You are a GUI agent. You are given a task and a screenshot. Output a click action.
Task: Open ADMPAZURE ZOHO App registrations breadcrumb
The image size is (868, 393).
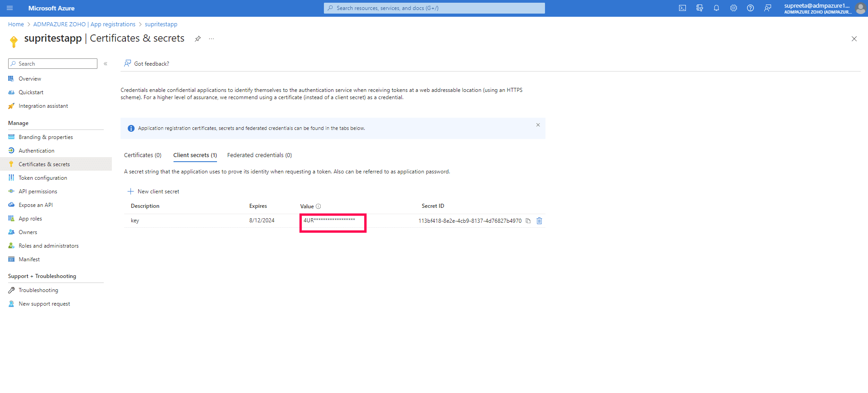pyautogui.click(x=84, y=24)
